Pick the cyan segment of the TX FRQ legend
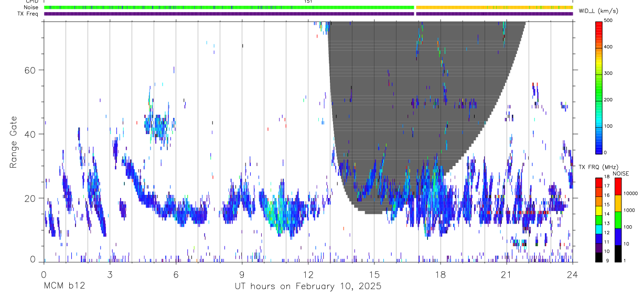 [x=598, y=228]
